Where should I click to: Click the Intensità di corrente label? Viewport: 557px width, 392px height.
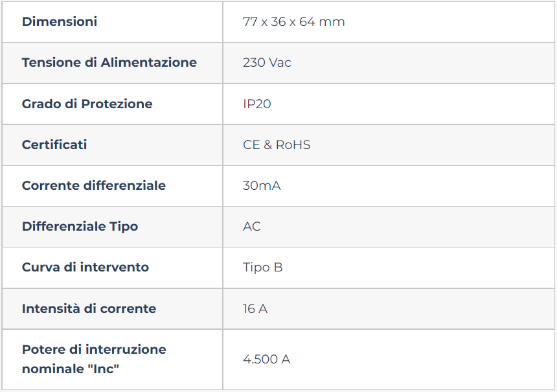click(x=89, y=308)
